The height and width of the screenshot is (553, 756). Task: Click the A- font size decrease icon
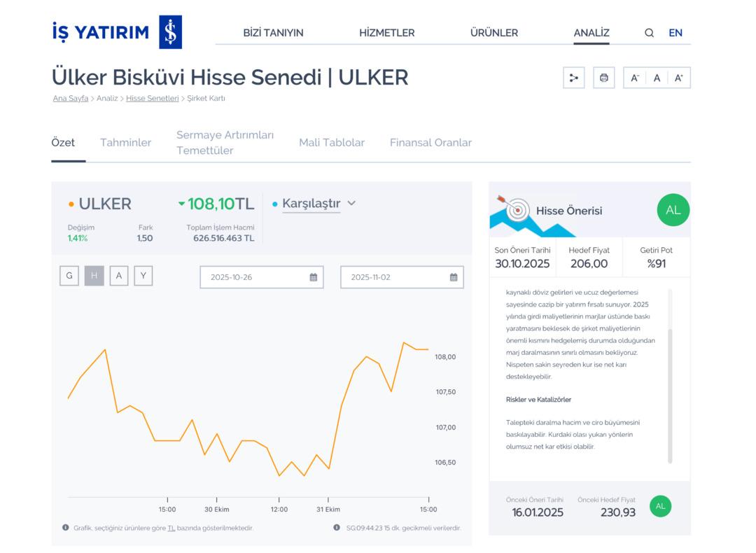click(x=636, y=78)
